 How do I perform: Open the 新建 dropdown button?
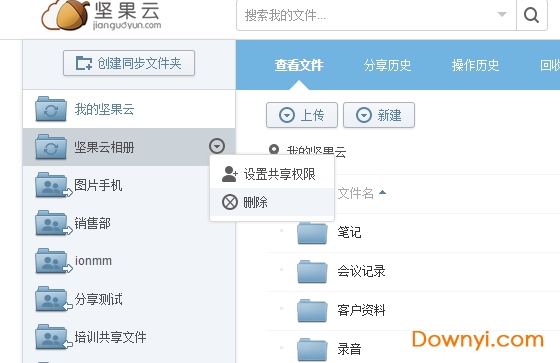pyautogui.click(x=379, y=115)
